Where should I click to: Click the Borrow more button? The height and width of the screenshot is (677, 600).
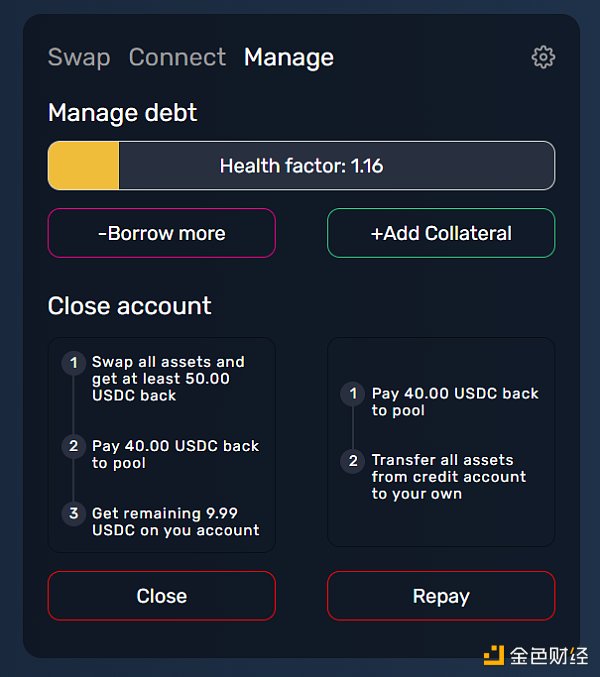coord(162,233)
